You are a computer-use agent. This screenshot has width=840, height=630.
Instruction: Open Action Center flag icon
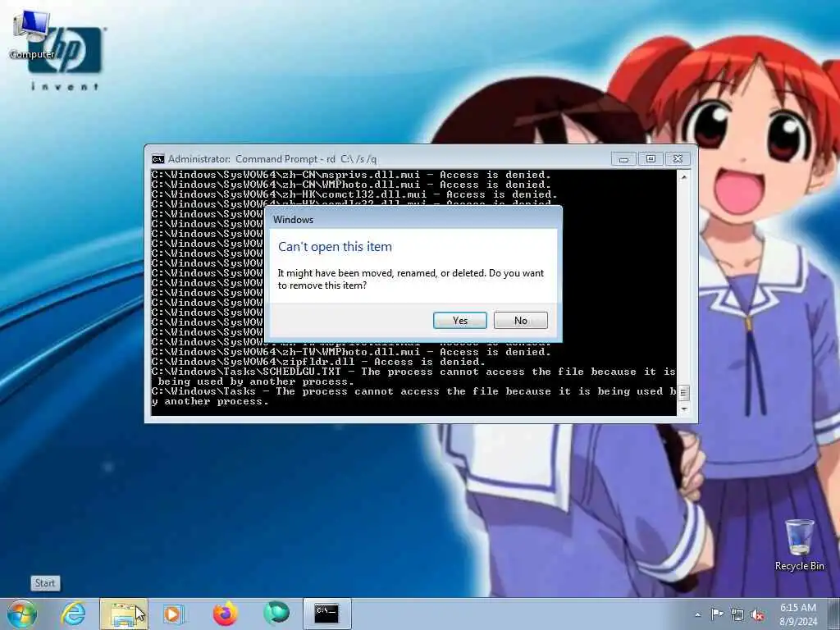[x=717, y=614]
